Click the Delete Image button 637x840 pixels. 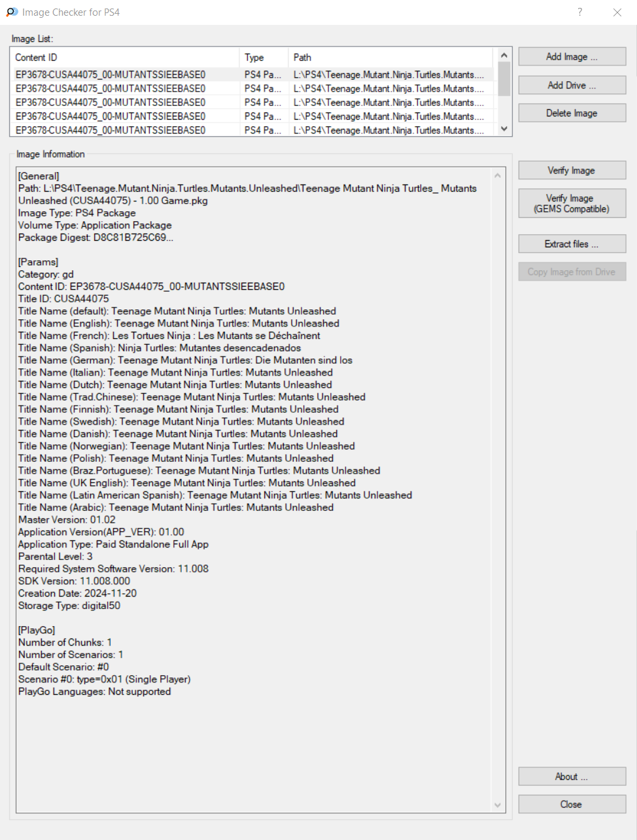pos(572,113)
